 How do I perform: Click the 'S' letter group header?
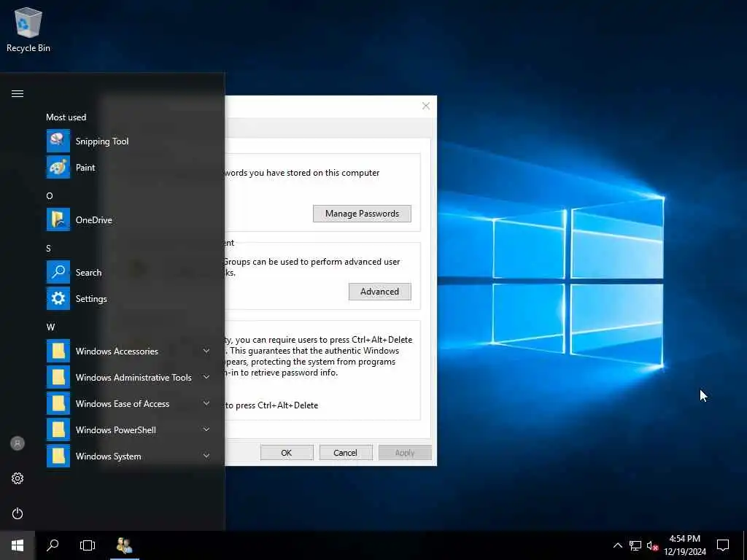[x=49, y=248]
